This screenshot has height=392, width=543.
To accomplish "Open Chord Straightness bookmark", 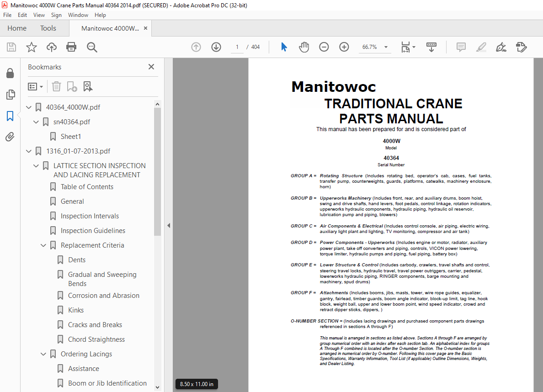I will [96, 339].
